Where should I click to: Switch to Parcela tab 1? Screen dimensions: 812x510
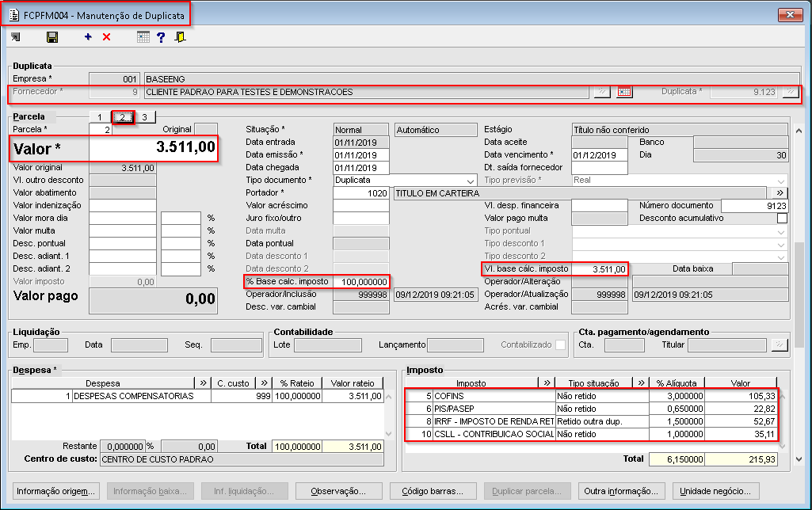click(x=100, y=117)
